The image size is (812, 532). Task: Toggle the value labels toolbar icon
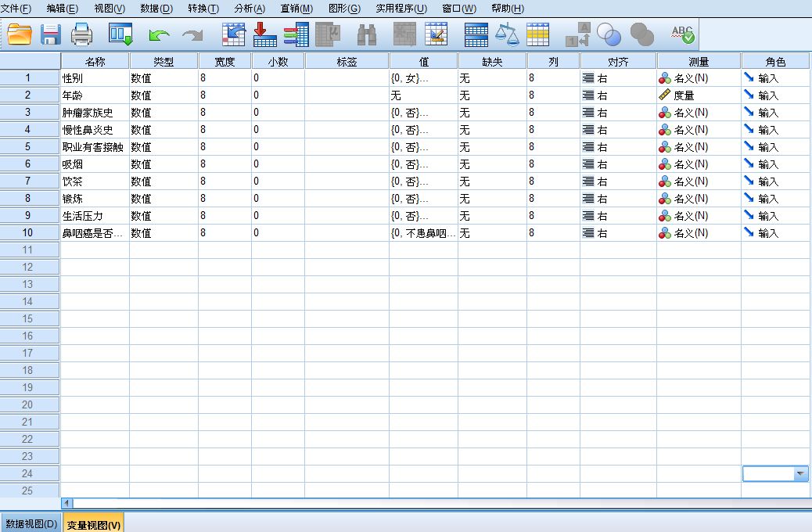[x=578, y=34]
